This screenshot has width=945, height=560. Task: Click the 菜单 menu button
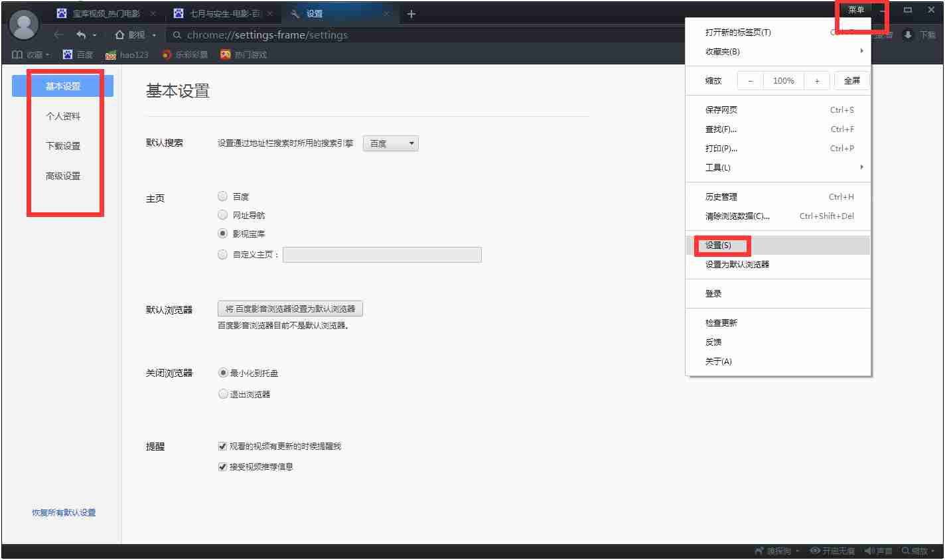tap(856, 10)
